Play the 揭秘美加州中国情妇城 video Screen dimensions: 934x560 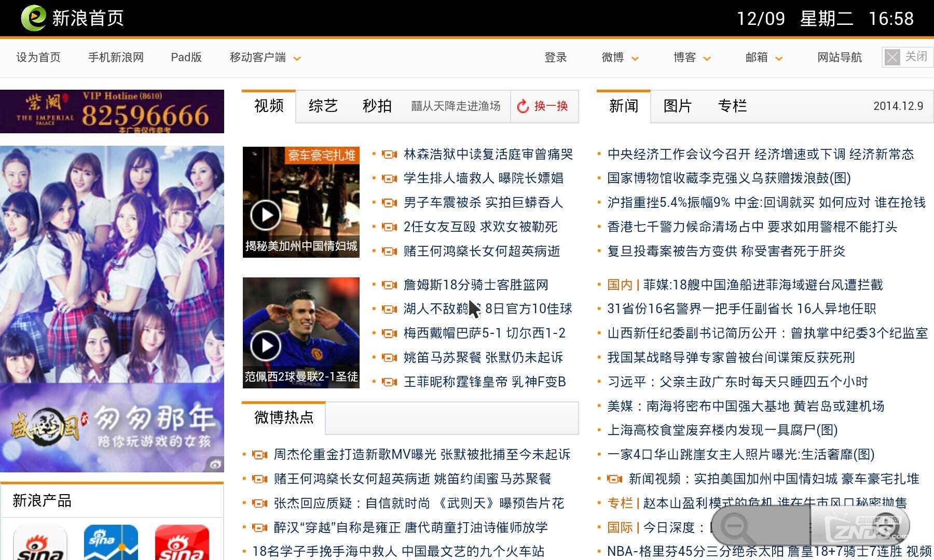tap(266, 215)
